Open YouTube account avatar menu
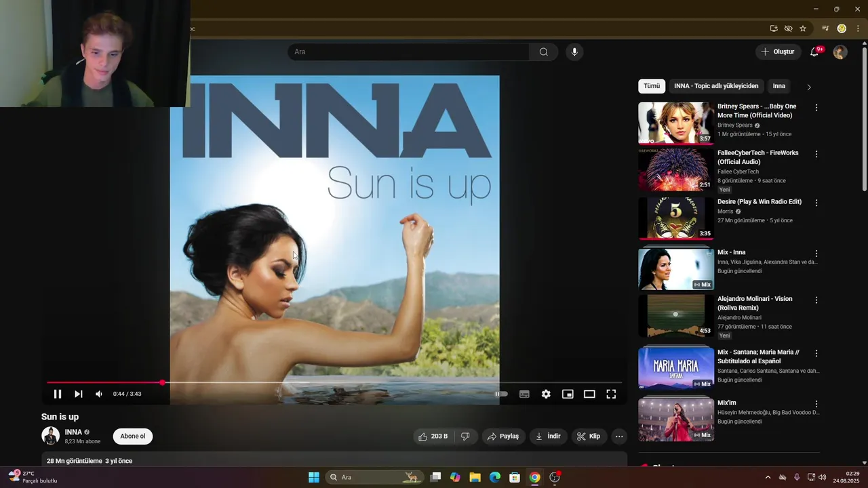This screenshot has height=488, width=868. click(840, 52)
